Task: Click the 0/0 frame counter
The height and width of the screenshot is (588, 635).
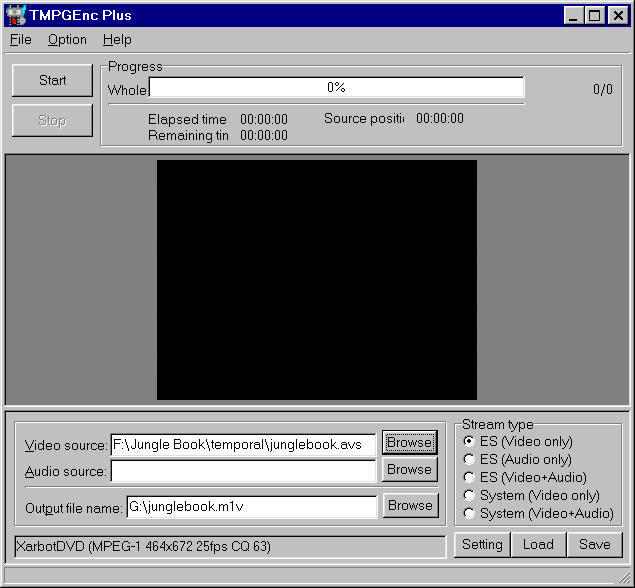Action: pyautogui.click(x=603, y=89)
